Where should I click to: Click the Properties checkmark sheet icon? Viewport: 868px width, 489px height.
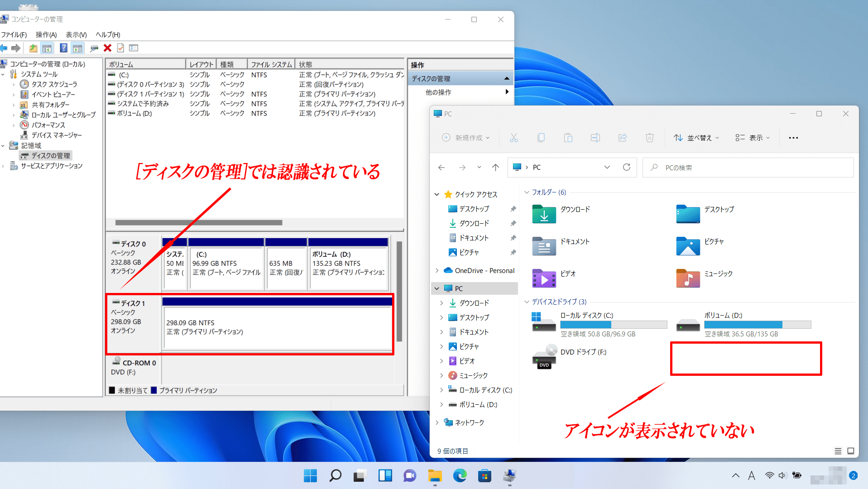click(x=120, y=48)
